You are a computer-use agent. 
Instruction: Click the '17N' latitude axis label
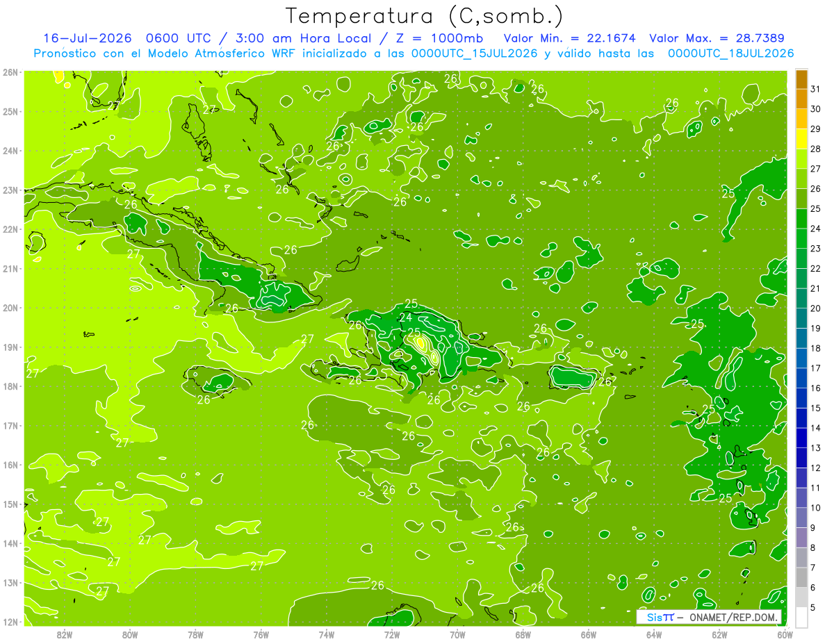point(10,425)
